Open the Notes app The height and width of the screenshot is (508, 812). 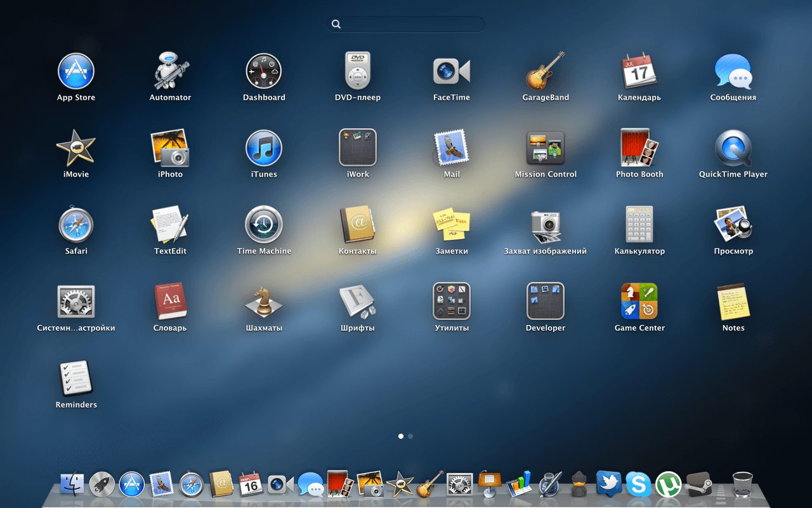[733, 302]
